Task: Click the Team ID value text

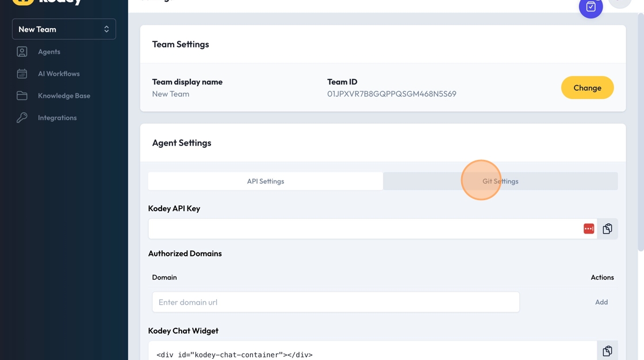Action: click(x=392, y=94)
